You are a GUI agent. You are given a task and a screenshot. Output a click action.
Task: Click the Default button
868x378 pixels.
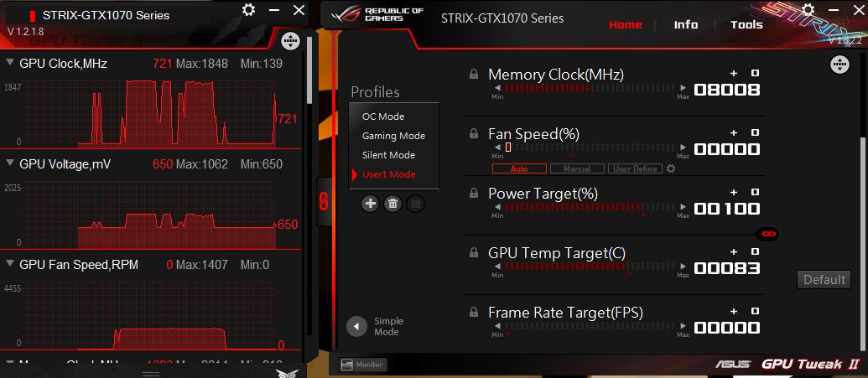824,279
